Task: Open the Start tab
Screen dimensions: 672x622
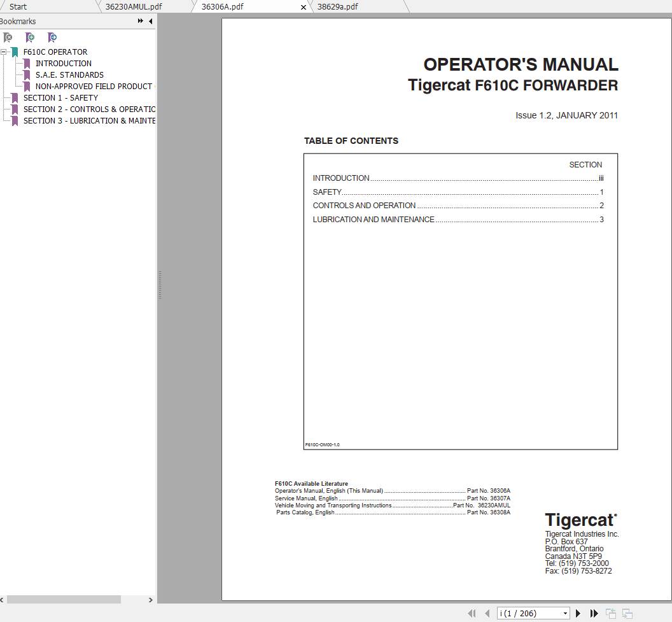Action: [18, 6]
